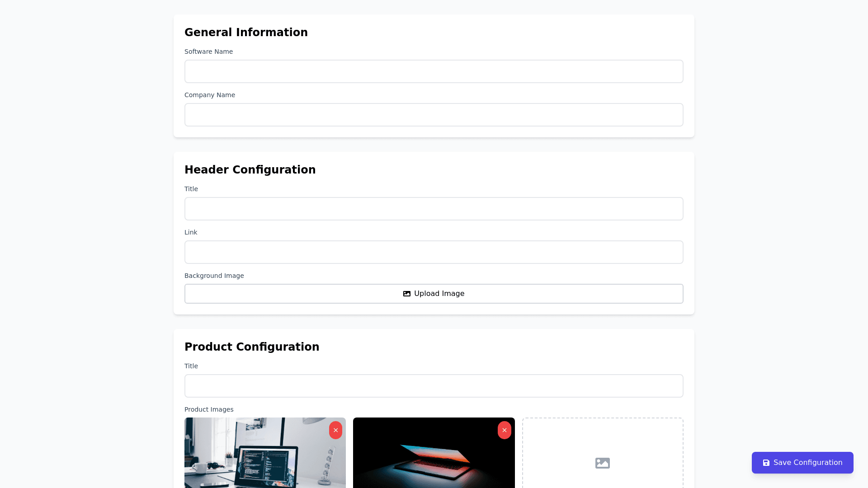
Task: Click into the Company Name field
Action: coord(434,115)
